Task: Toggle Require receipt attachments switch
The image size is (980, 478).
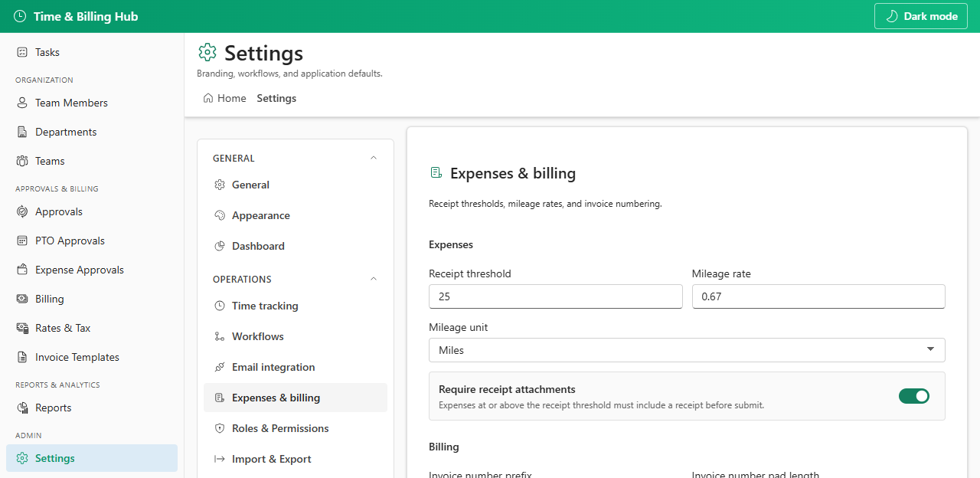Action: click(x=914, y=396)
